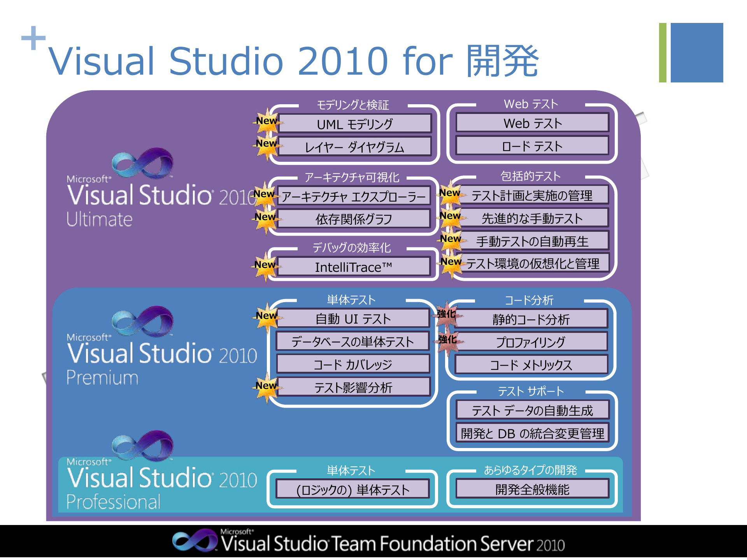Image resolution: width=747 pixels, height=560 pixels.
Task: Click the 単体テスト heading in Premium section
Action: (x=351, y=300)
